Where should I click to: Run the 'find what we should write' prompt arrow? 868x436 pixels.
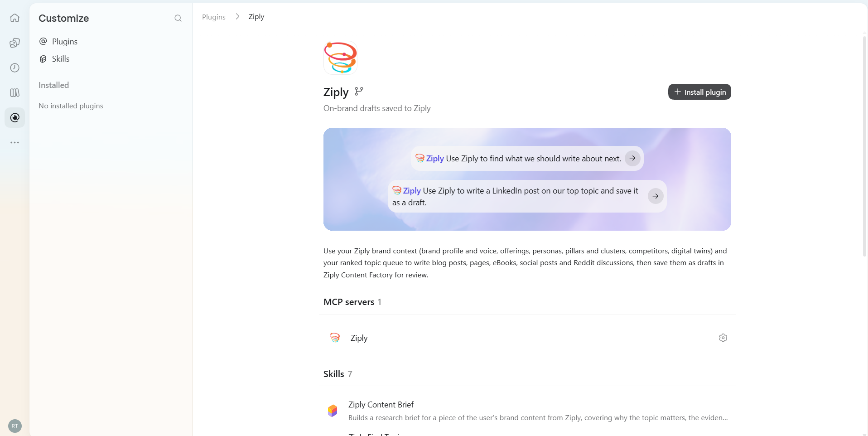click(x=632, y=158)
